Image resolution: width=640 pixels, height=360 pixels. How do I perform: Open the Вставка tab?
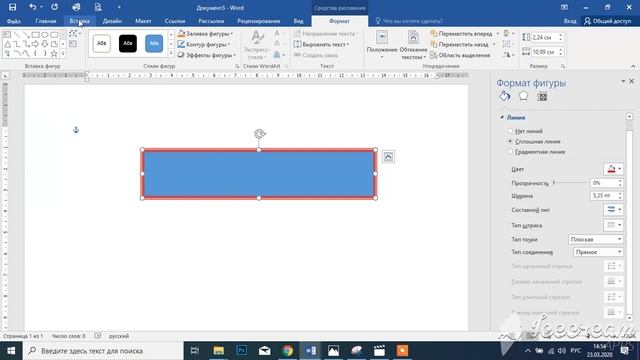pos(80,21)
